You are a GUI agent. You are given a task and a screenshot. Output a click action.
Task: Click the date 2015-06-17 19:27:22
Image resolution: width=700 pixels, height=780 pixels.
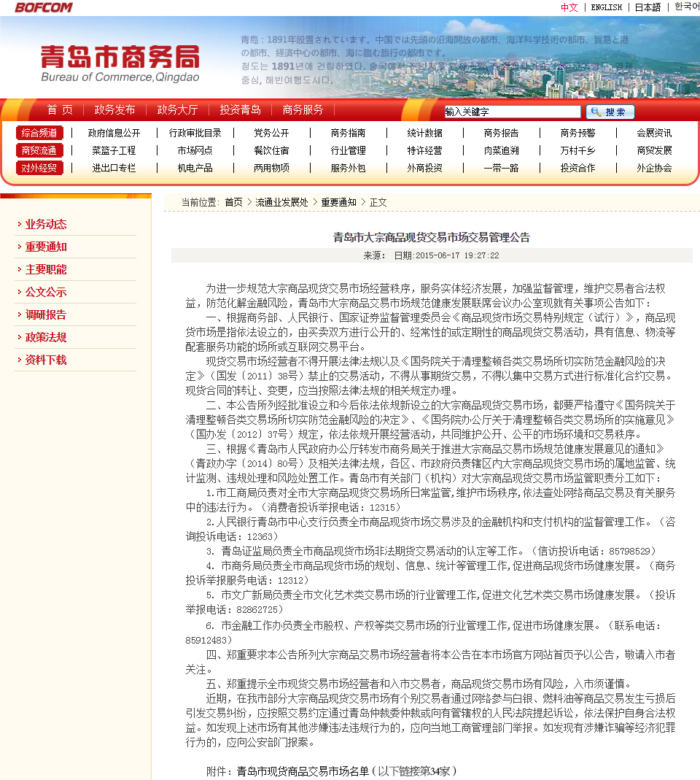point(457,255)
